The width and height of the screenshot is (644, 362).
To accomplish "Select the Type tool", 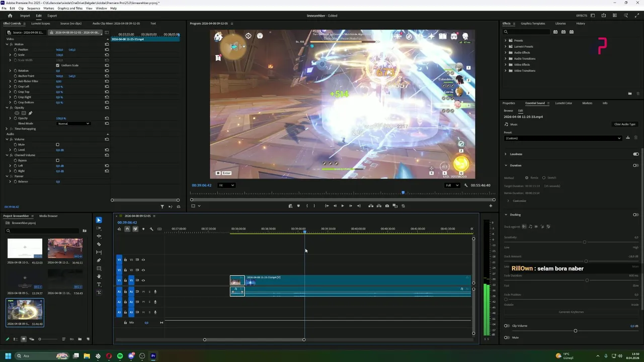I will [x=99, y=285].
